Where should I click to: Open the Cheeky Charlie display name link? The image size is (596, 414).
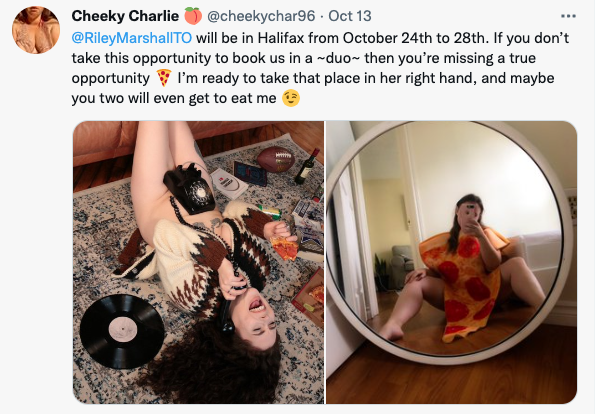(x=125, y=16)
